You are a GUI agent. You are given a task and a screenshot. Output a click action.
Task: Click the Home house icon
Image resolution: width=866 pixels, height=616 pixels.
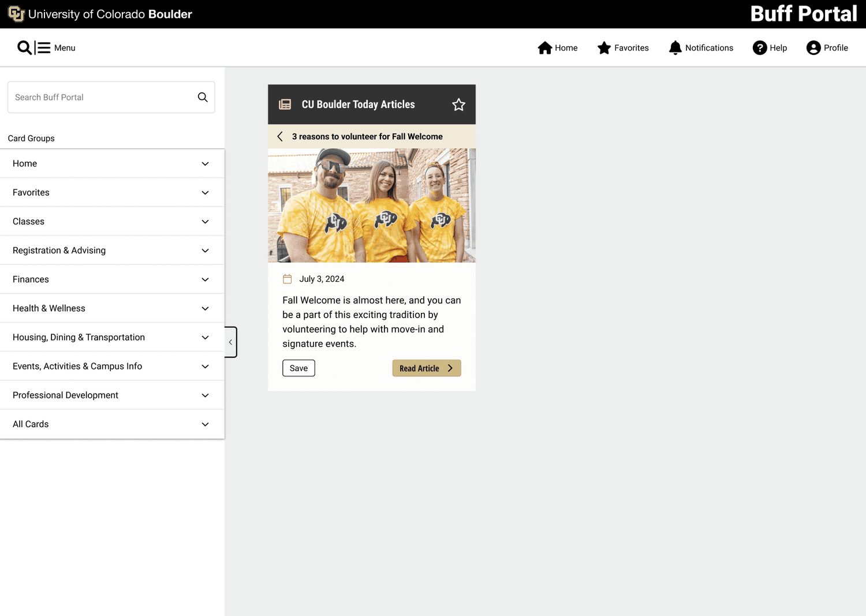click(545, 48)
